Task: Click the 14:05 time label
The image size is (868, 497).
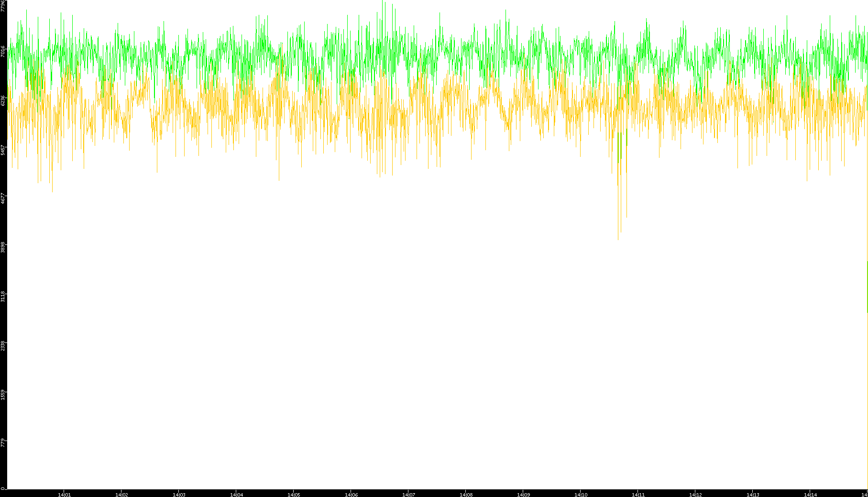Action: coord(294,495)
